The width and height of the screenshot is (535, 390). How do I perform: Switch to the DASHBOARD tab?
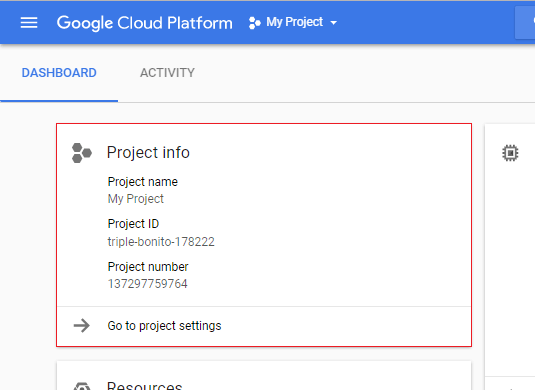point(59,73)
